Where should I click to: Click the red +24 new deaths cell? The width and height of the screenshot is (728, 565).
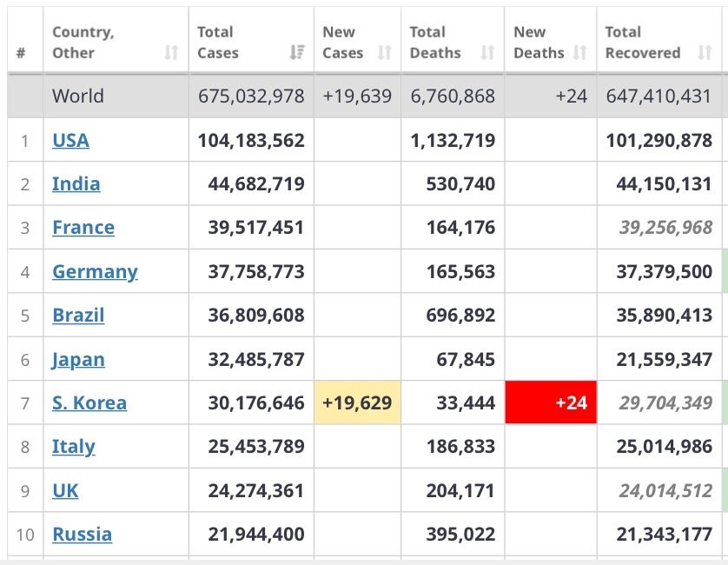[x=551, y=402]
